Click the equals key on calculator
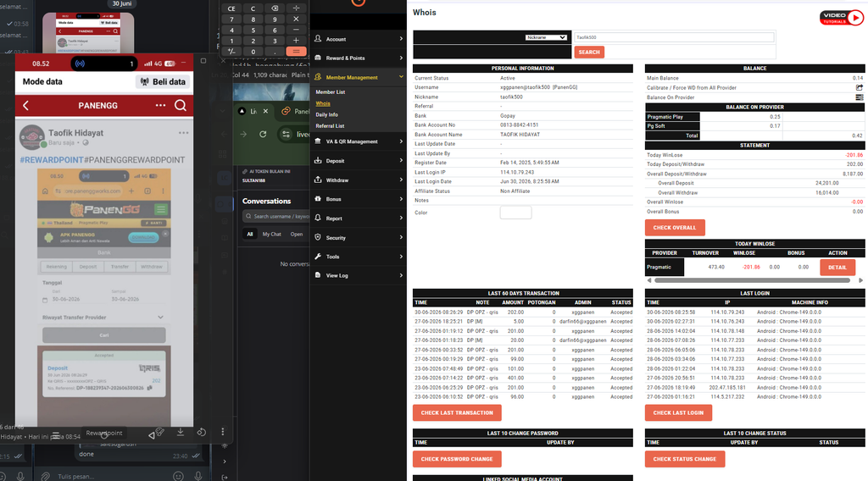This screenshot has height=481, width=868. [x=296, y=52]
